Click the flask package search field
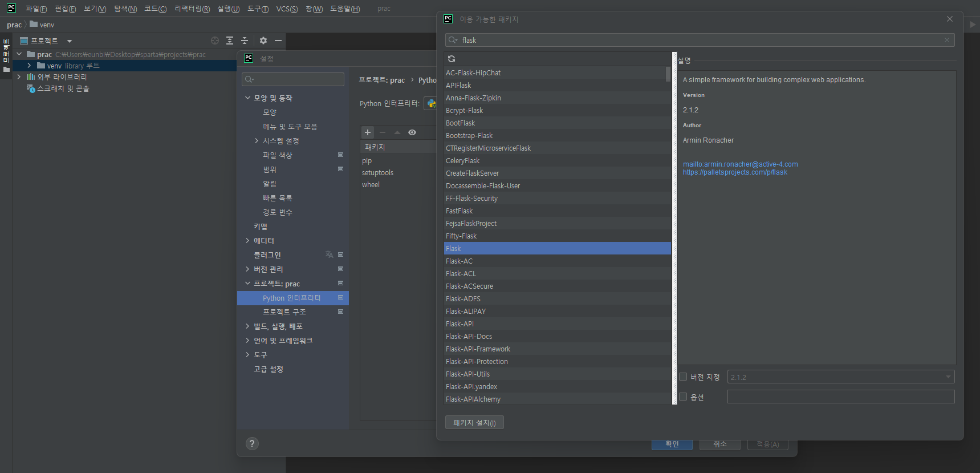The height and width of the screenshot is (473, 980). tap(700, 40)
